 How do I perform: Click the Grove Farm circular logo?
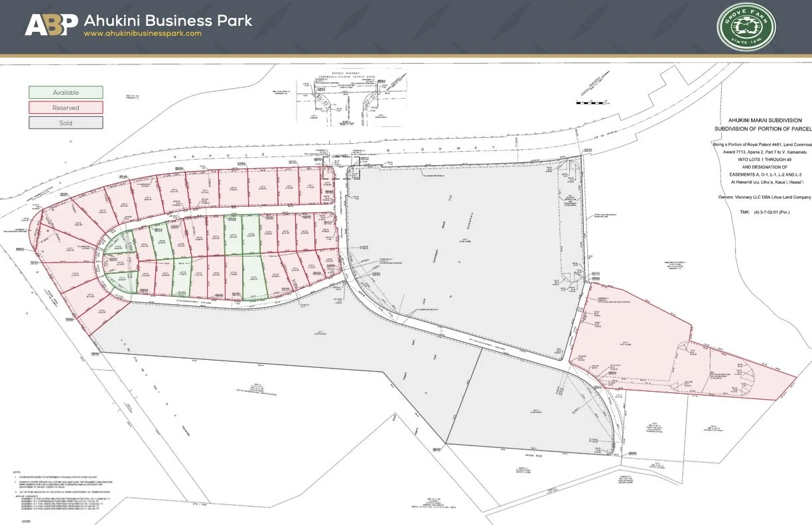pos(746,27)
